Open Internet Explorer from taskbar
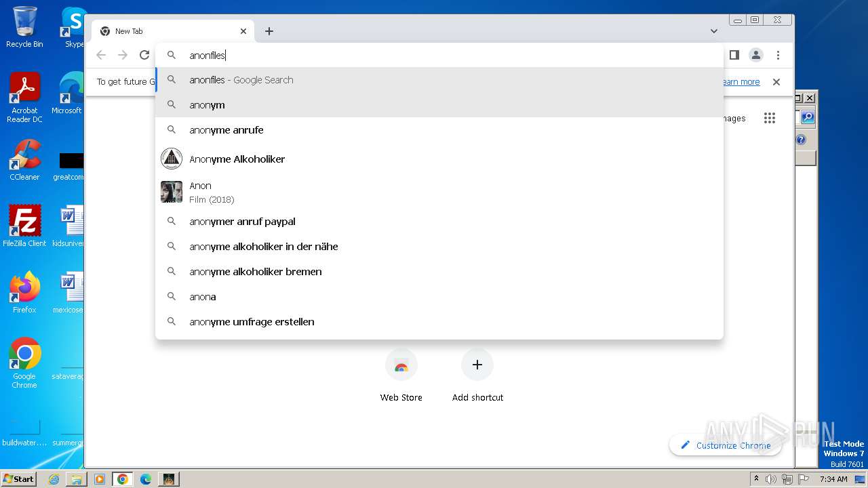 pyautogui.click(x=54, y=479)
